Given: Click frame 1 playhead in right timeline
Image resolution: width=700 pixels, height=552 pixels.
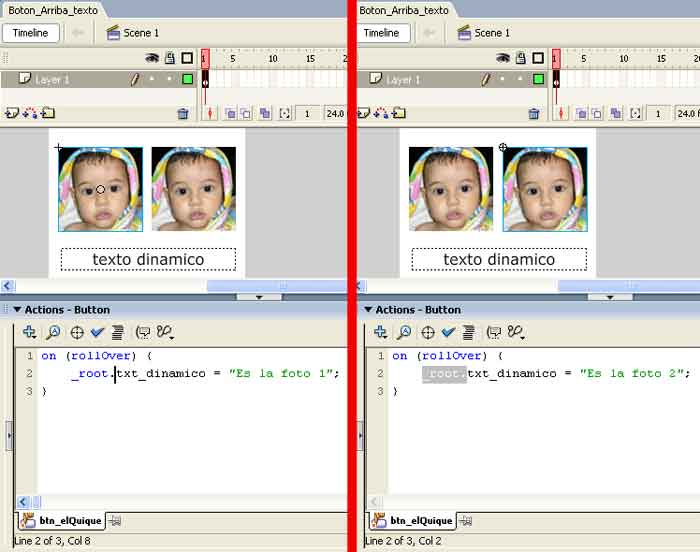Looking at the screenshot, I should click(x=556, y=59).
